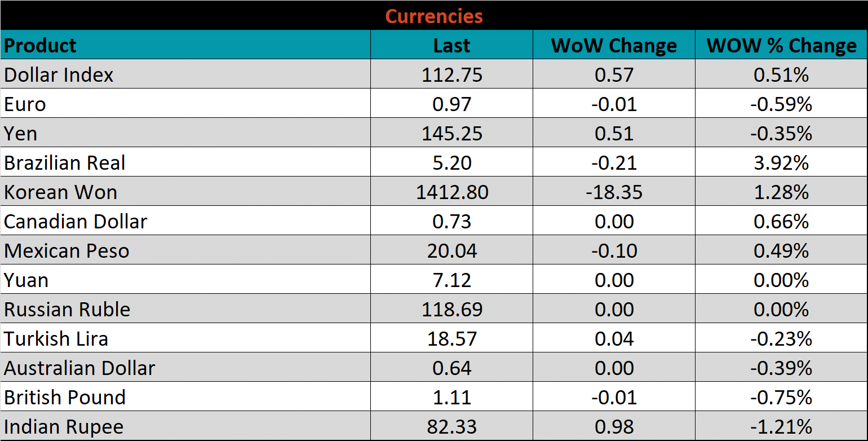
Task: Click the Last column header
Action: pyautogui.click(x=451, y=45)
